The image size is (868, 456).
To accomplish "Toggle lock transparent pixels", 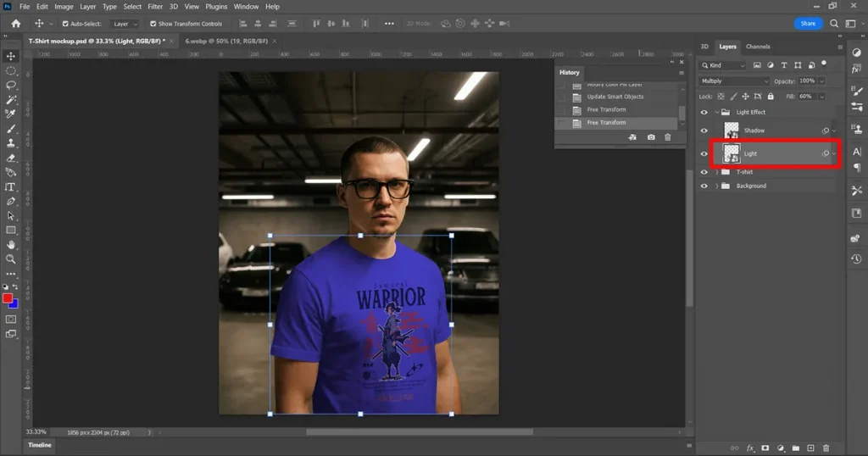I will tap(721, 97).
